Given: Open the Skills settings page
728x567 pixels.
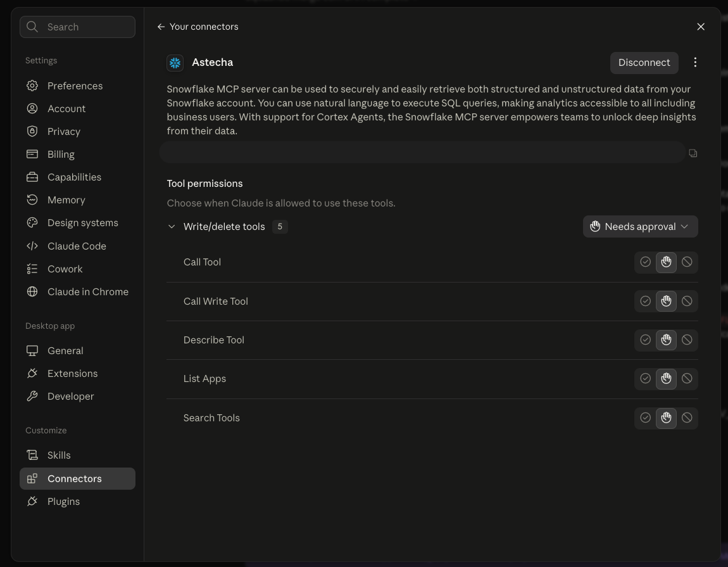Looking at the screenshot, I should (77, 455).
